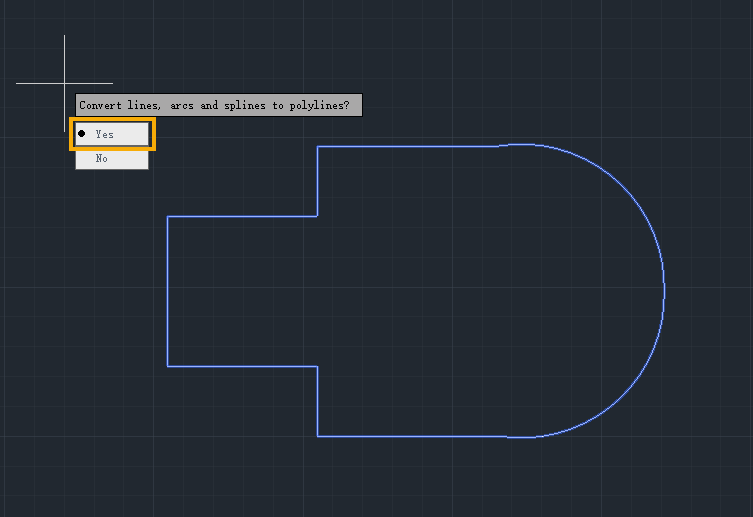Select the leftmost vertical line of shape
Image resolution: width=753 pixels, height=517 pixels.
[168, 291]
